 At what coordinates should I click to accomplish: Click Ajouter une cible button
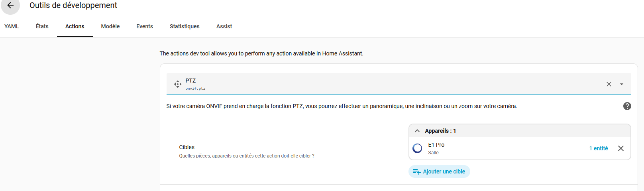[x=439, y=171]
